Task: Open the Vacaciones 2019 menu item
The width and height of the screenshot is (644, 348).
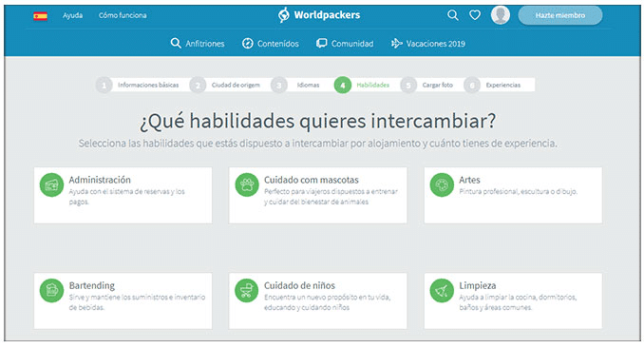Action: pyautogui.click(x=435, y=44)
